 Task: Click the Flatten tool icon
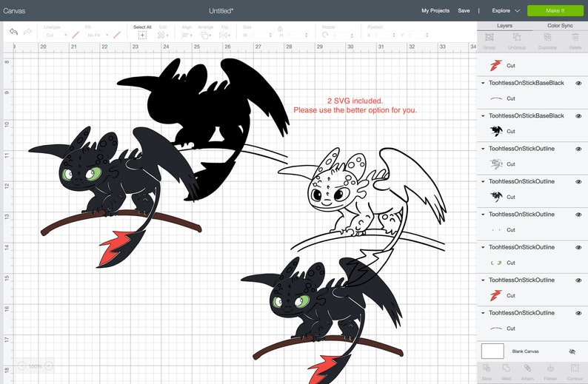[550, 368]
